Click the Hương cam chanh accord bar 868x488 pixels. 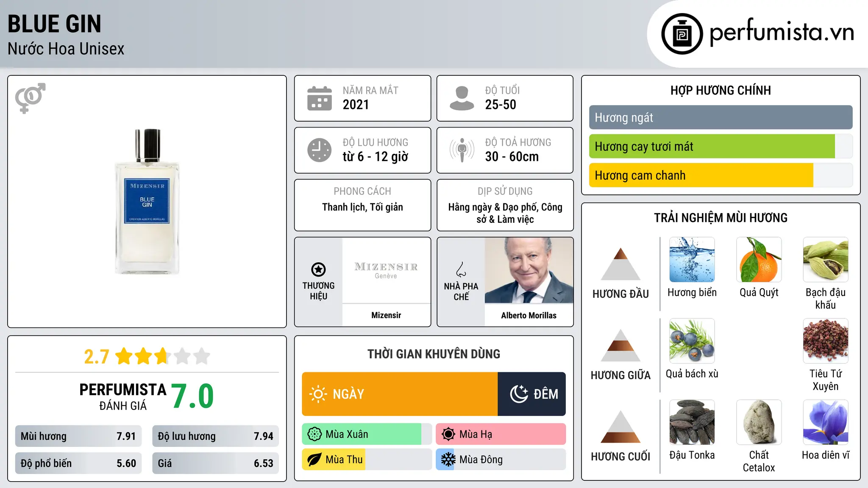(x=721, y=175)
